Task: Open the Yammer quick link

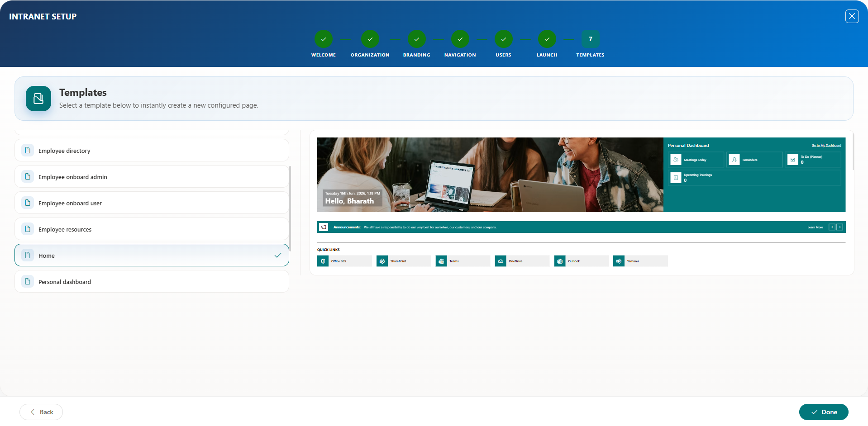Action: (x=640, y=261)
